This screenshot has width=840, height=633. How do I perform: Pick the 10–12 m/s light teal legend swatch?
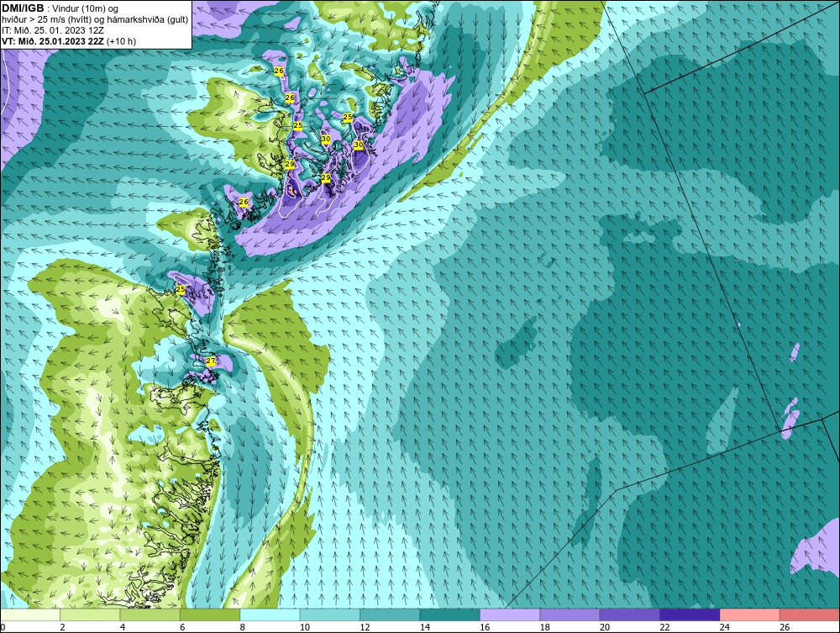click(330, 615)
